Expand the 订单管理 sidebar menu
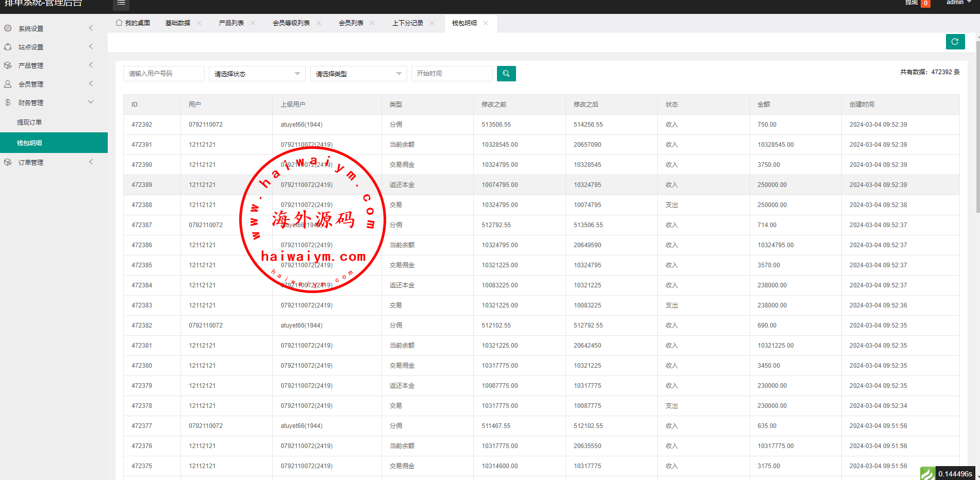The image size is (980, 480). pyautogui.click(x=91, y=162)
